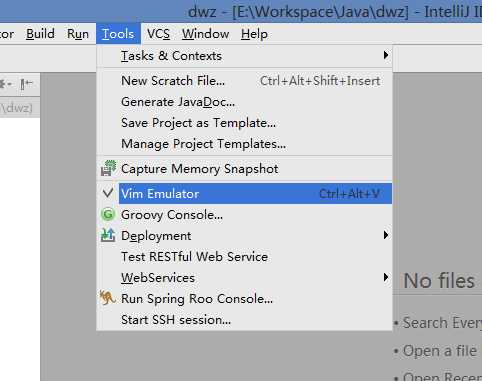Expand the Tasks & Contexts submenu arrow
Image resolution: width=482 pixels, height=381 pixels.
(x=386, y=55)
